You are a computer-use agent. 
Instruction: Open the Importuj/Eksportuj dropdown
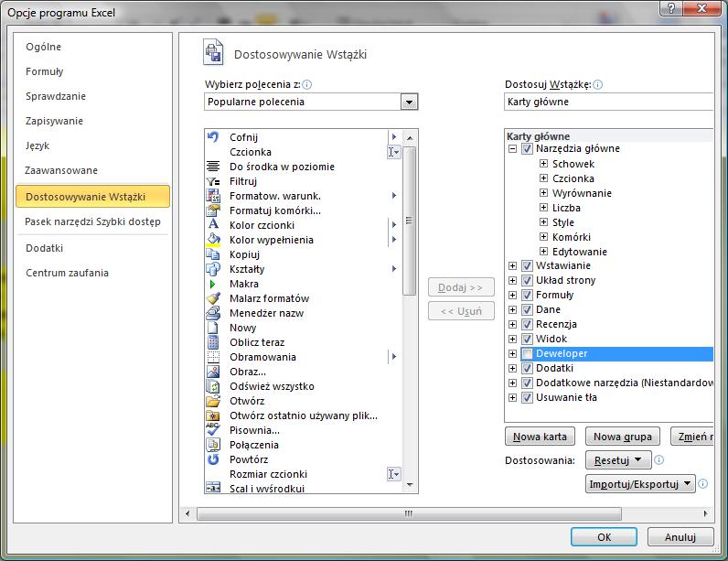(x=640, y=484)
